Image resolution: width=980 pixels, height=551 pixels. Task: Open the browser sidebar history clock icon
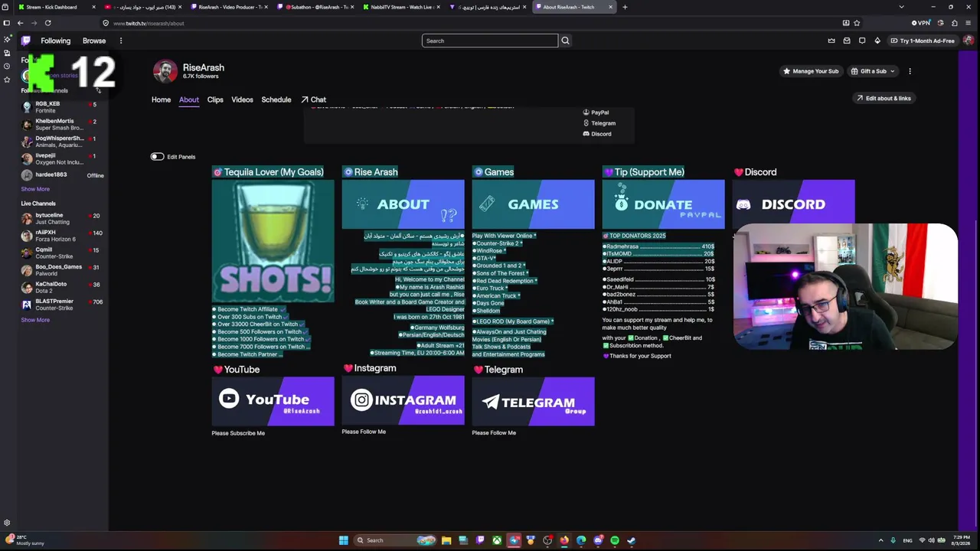[7, 67]
